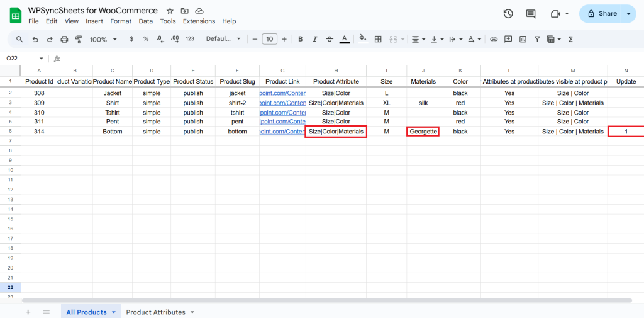The image size is (644, 318).
Task: Decrease decimal places
Action: (160, 39)
